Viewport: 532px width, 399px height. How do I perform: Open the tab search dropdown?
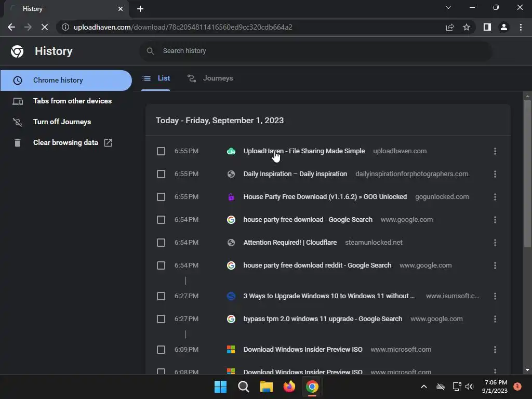[x=448, y=7]
